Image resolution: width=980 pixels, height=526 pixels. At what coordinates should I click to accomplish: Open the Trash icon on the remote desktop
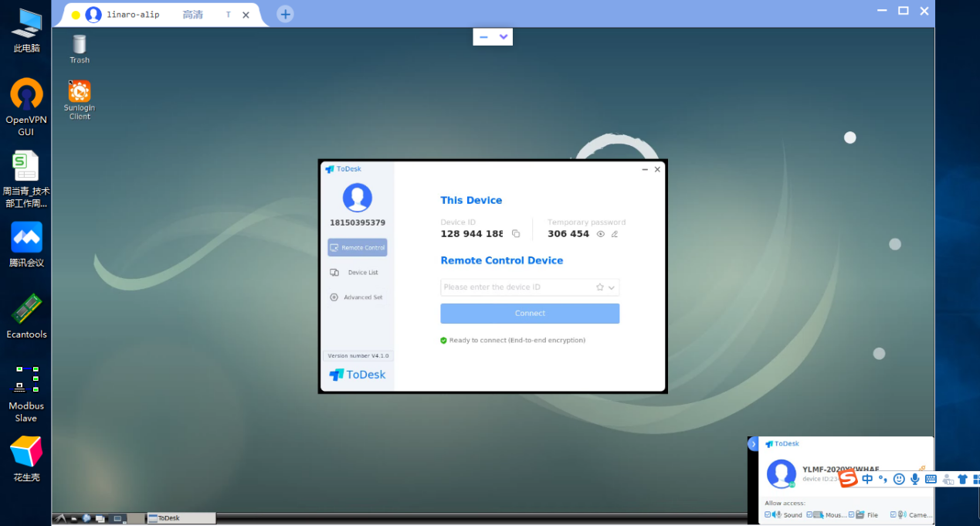pos(80,49)
